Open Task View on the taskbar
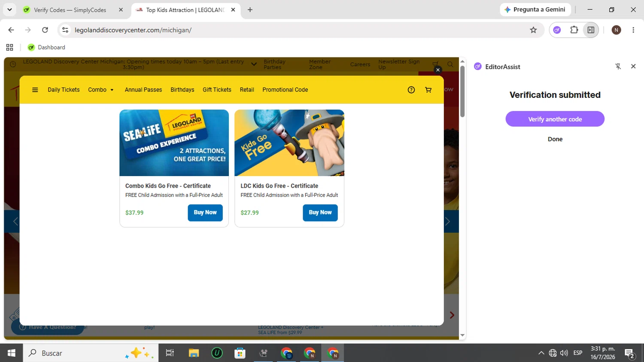 point(170,353)
